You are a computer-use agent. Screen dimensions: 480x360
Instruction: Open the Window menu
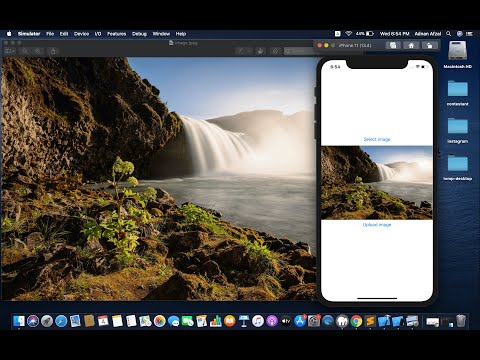(161, 34)
